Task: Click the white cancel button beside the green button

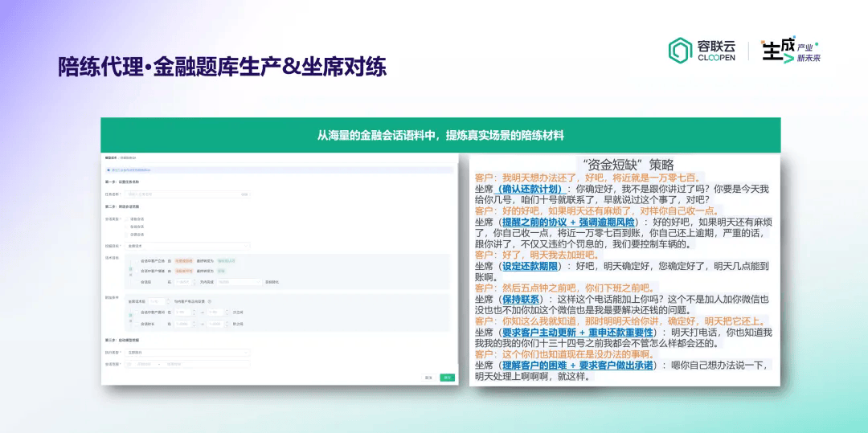Action: (x=428, y=378)
